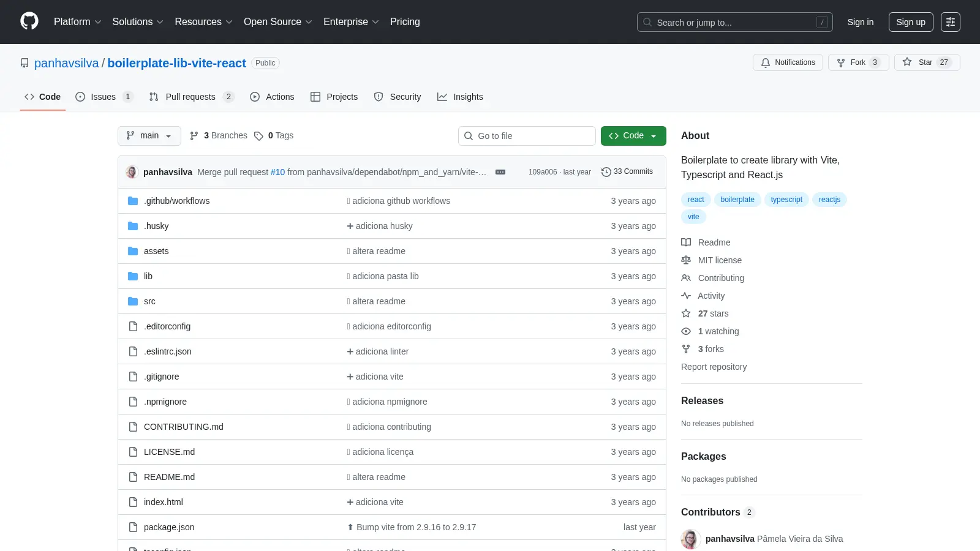Click the lib folder icon
Viewport: 980px width, 551px height.
(x=133, y=276)
